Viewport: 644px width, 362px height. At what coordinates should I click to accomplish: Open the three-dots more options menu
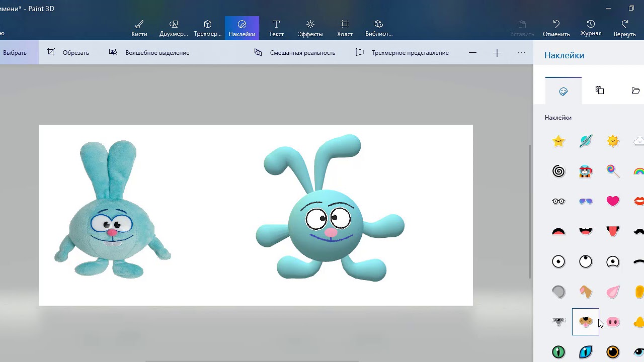pos(521,52)
